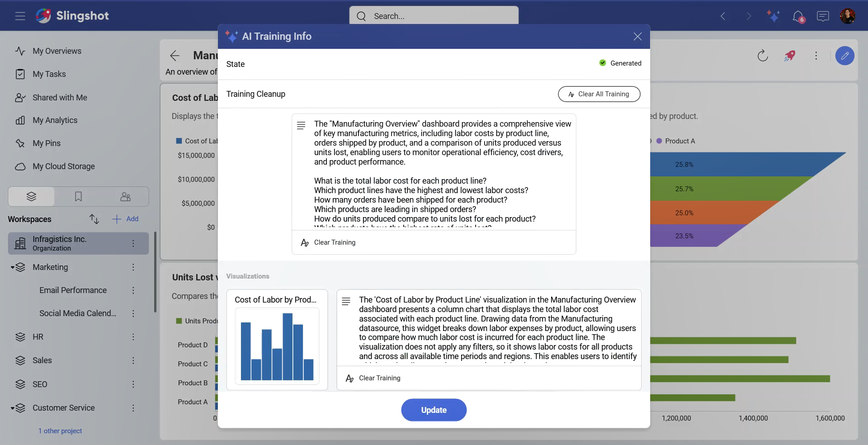Open the chat messages icon
The image size is (868, 445).
coord(823,16)
